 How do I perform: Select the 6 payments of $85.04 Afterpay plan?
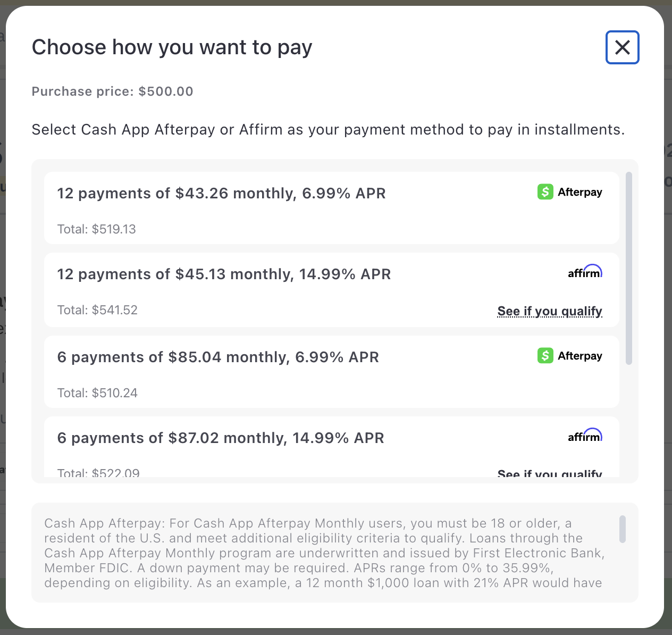pyautogui.click(x=266, y=371)
